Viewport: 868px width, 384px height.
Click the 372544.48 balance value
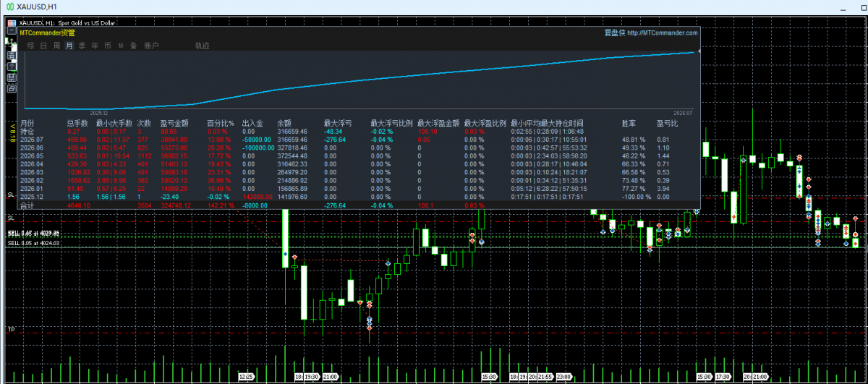tap(292, 155)
